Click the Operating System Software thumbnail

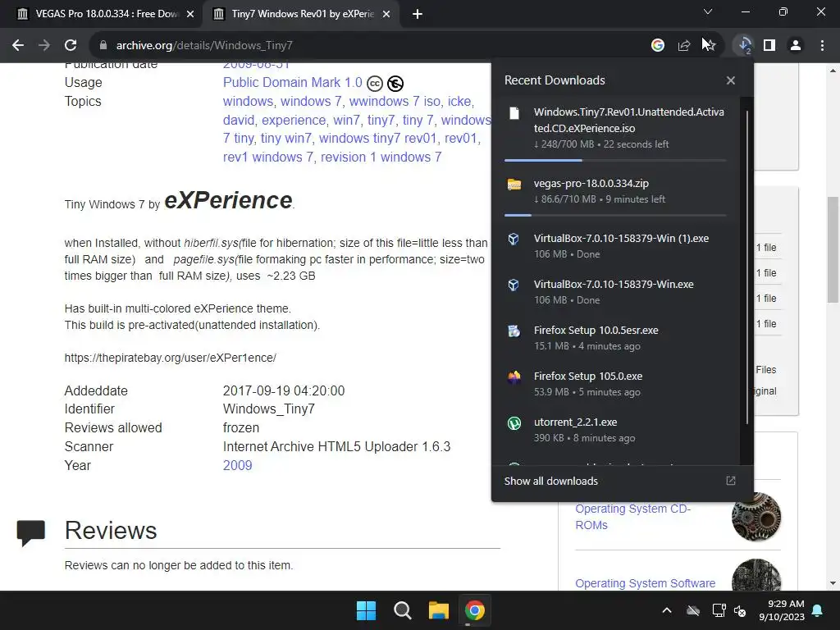click(x=756, y=575)
